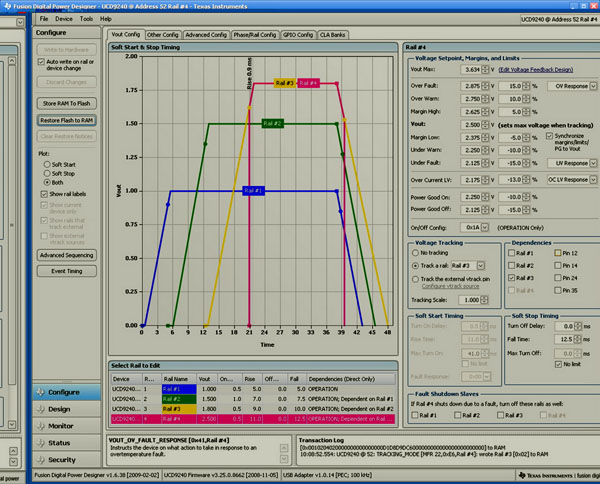This screenshot has height=484, width=600.
Task: Open the File menu
Action: (x=44, y=19)
